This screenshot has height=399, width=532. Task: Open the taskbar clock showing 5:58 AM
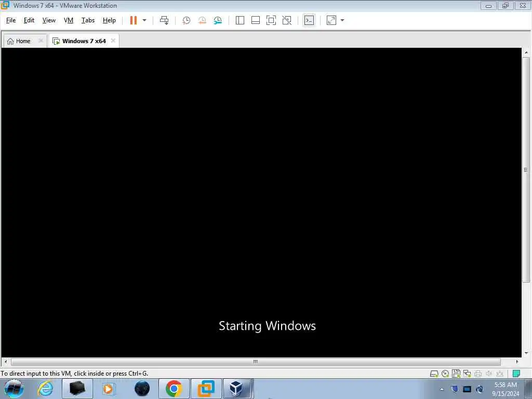(x=506, y=389)
